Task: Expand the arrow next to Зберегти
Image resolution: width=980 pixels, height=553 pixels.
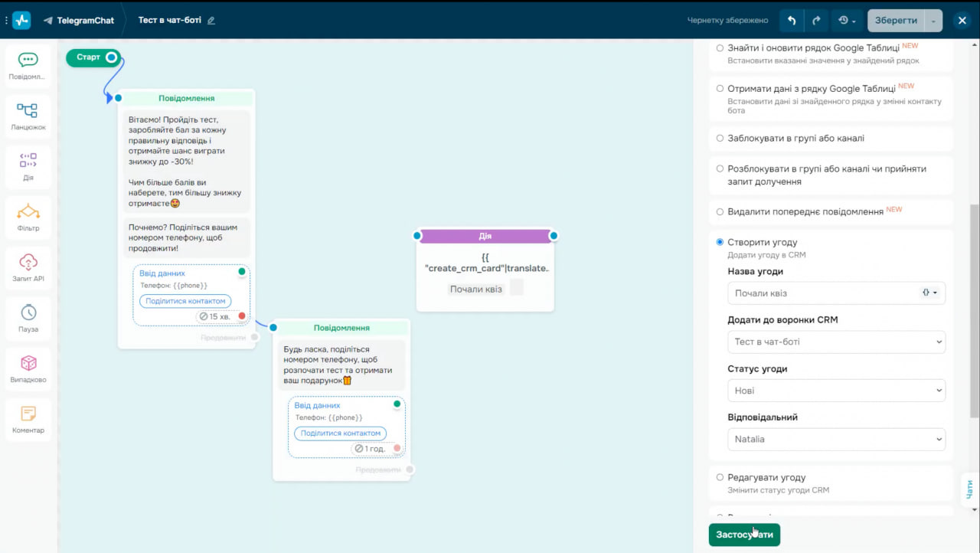Action: point(934,21)
